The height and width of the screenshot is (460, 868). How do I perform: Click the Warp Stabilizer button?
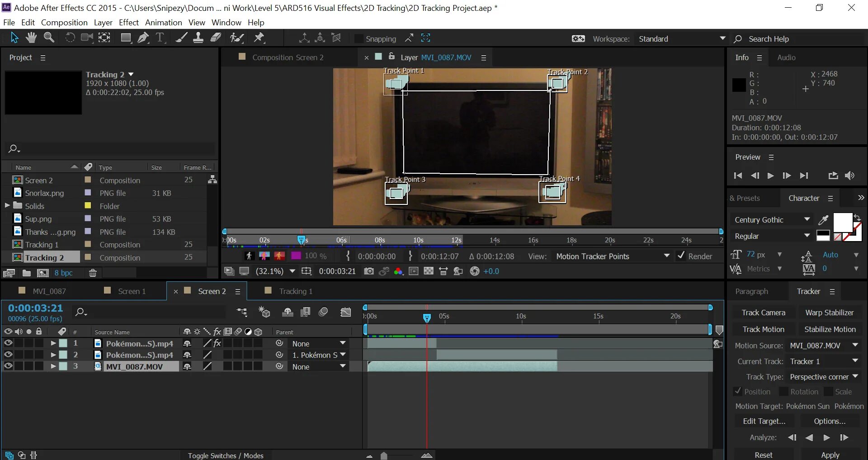coord(830,313)
